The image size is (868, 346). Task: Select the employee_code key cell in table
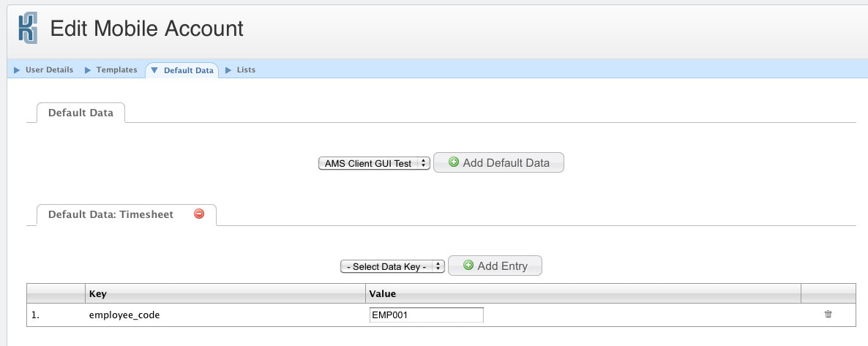click(x=124, y=315)
